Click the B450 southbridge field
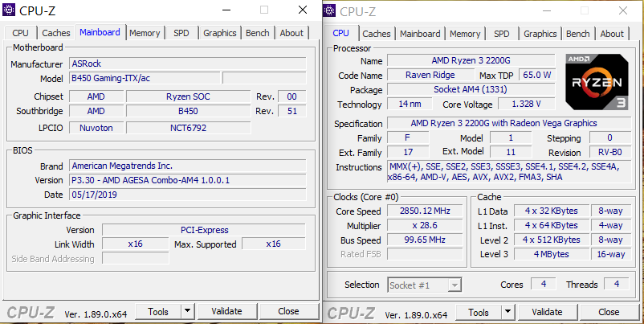Screen dimensions: 644x324 (188, 111)
